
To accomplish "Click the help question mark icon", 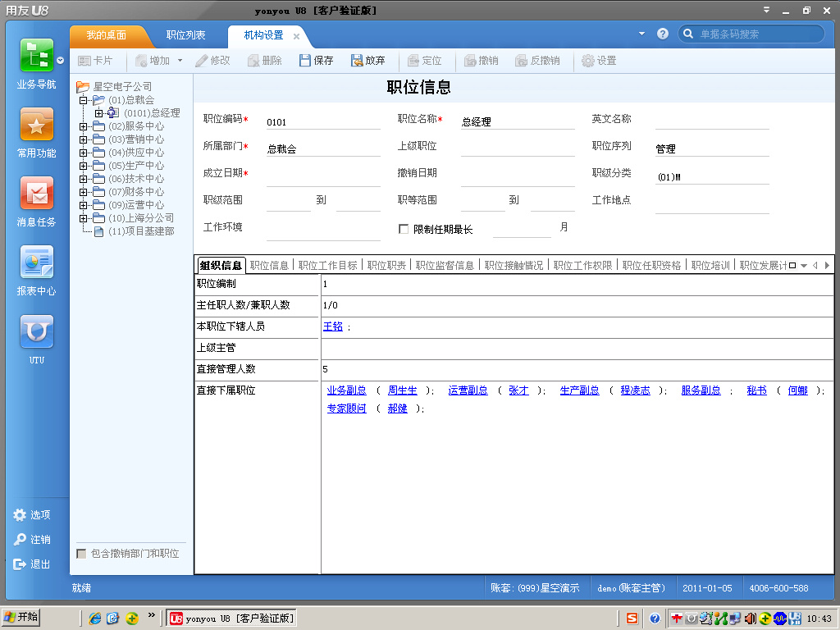I will pyautogui.click(x=663, y=34).
